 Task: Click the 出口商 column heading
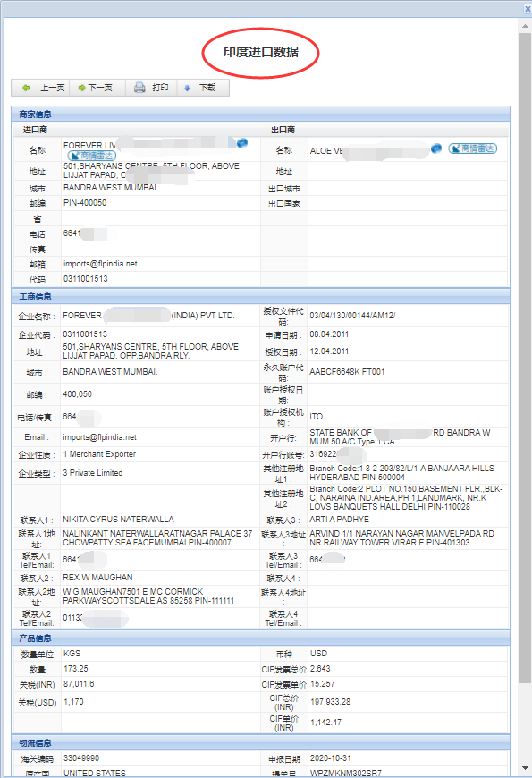point(283,130)
